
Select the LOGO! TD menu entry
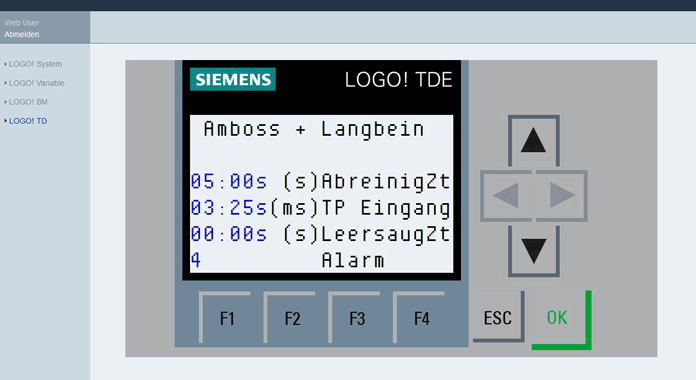[28, 121]
